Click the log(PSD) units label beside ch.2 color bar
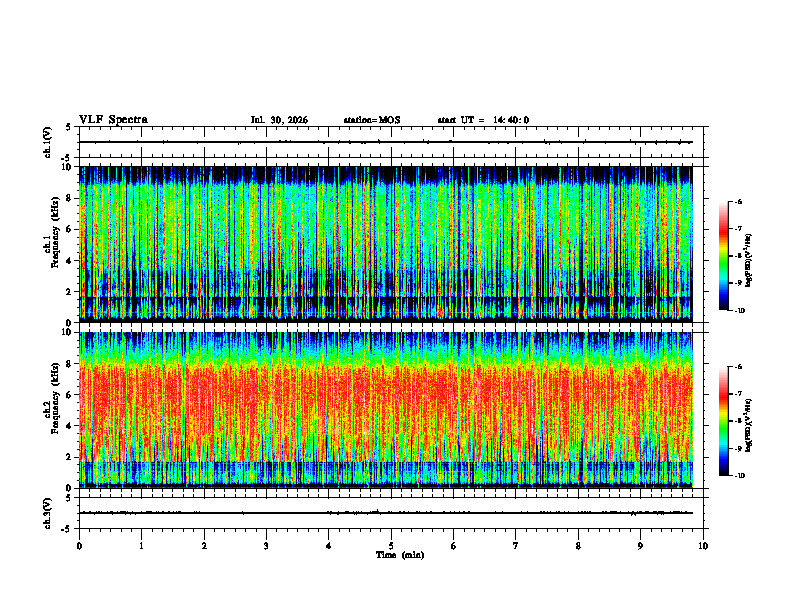This screenshot has width=792, height=612. (749, 425)
